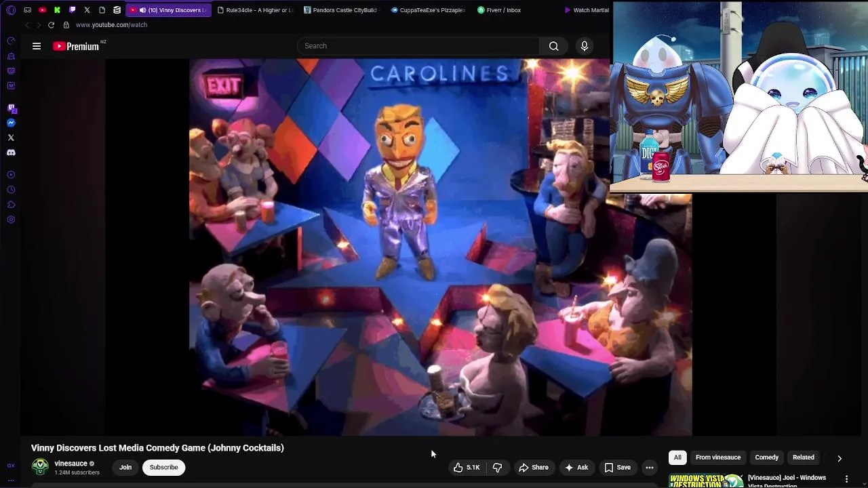
Task: Open the pinned blank document tab
Action: coord(102,10)
